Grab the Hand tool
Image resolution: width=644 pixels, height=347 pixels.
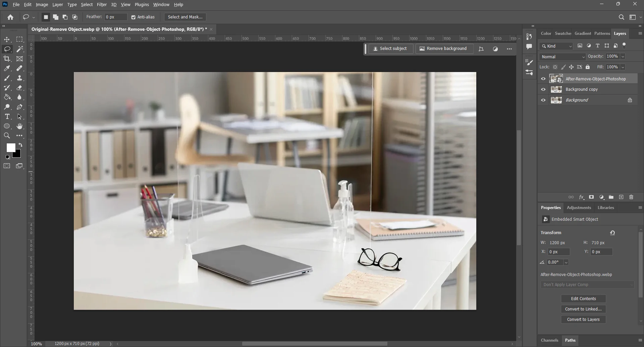point(20,126)
